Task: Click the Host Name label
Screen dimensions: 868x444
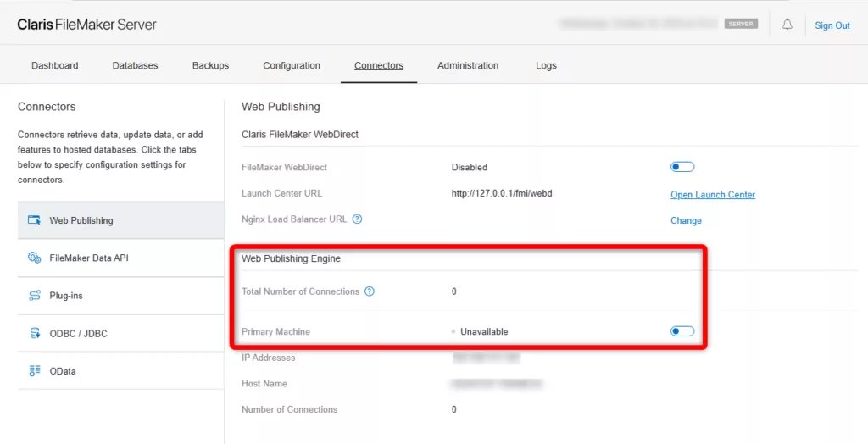Action: pos(264,383)
